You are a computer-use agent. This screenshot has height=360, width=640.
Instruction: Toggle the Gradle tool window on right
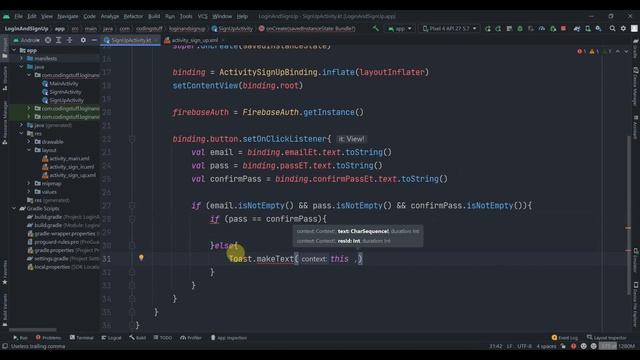click(635, 49)
